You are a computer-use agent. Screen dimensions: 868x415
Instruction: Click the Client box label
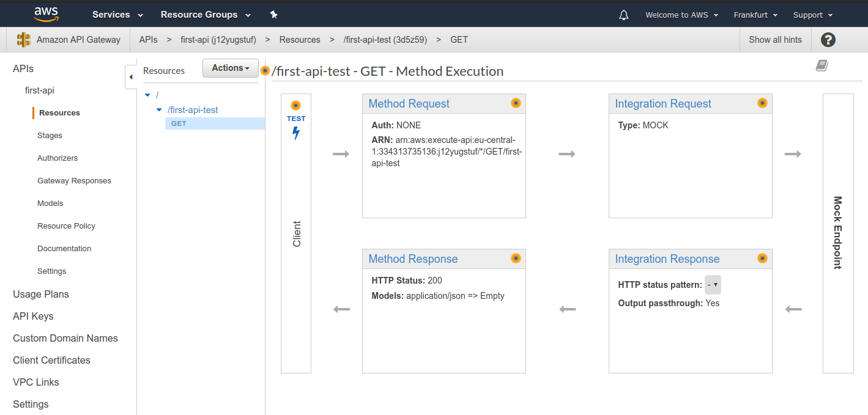pyautogui.click(x=297, y=233)
